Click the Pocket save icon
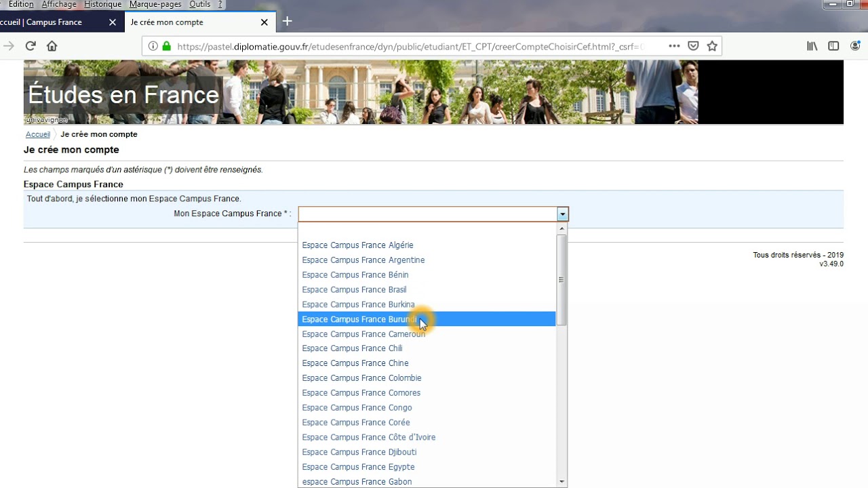 [x=693, y=46]
